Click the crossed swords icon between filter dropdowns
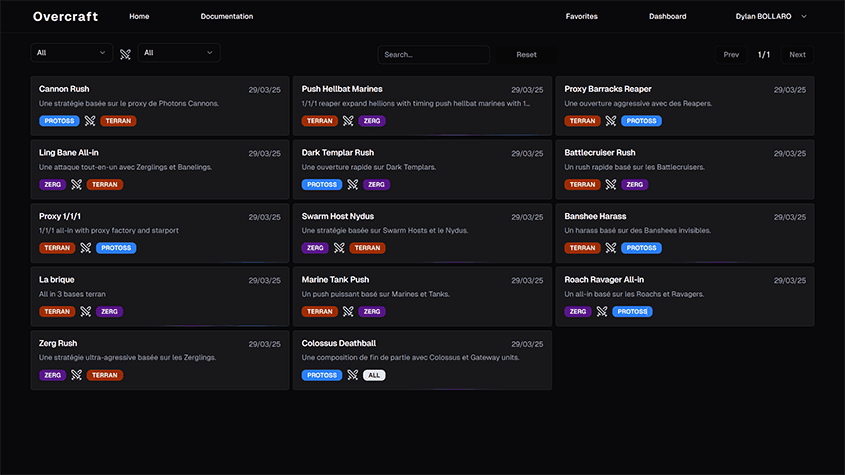845x475 pixels. tap(125, 54)
